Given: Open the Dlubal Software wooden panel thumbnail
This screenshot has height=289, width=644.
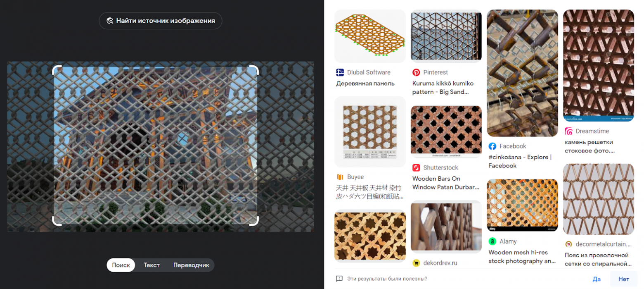Looking at the screenshot, I should tap(370, 36).
